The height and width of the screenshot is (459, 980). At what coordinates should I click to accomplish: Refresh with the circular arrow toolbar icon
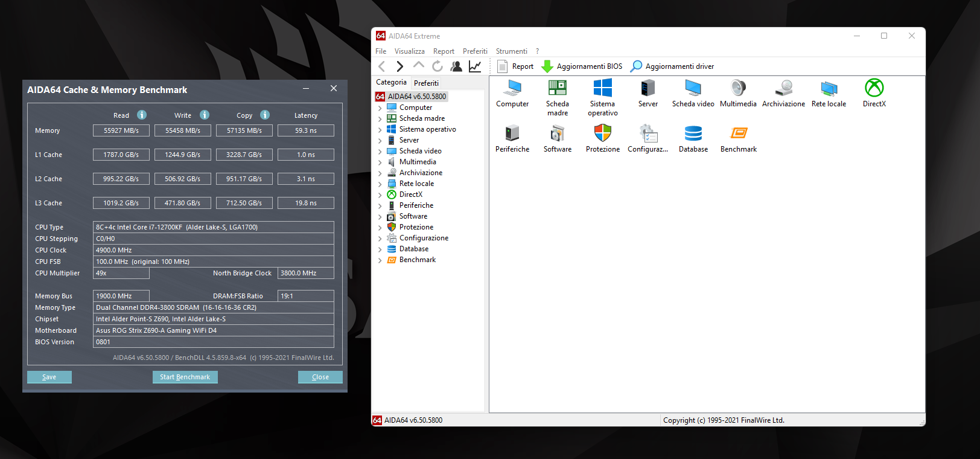[x=437, y=66]
